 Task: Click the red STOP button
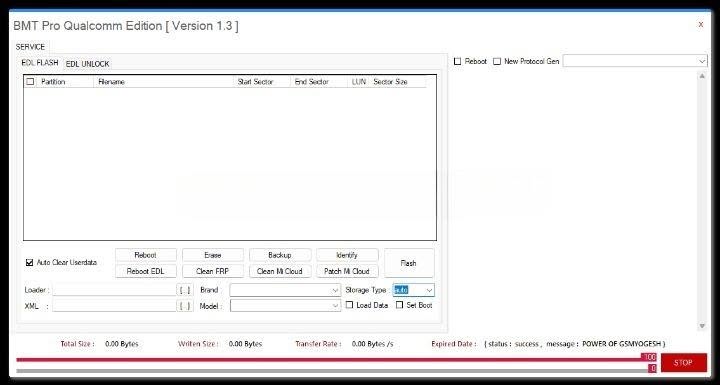pyautogui.click(x=683, y=363)
